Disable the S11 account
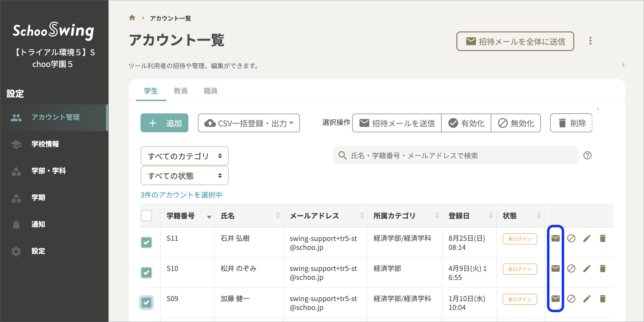 [x=571, y=239]
